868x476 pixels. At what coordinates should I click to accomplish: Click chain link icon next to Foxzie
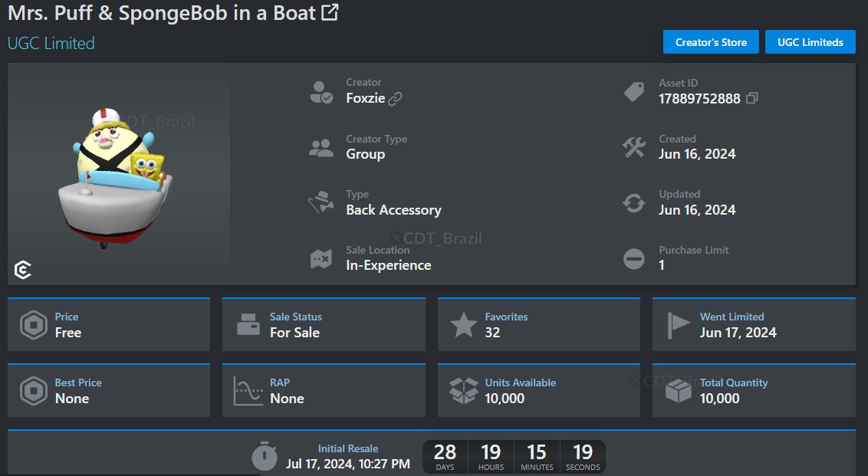[x=395, y=99]
